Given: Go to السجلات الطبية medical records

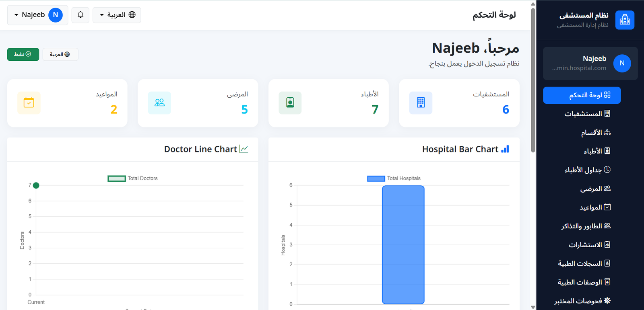Looking at the screenshot, I should [x=582, y=263].
